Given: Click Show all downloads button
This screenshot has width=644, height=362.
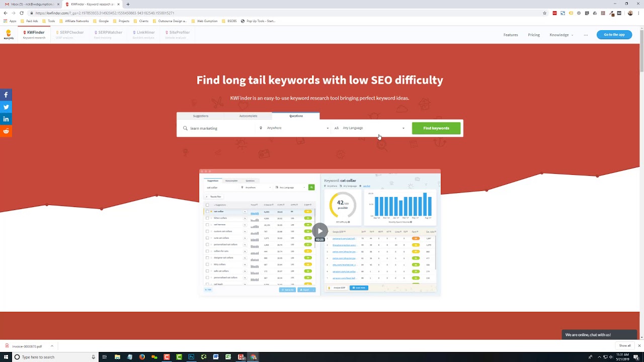Looking at the screenshot, I should [x=625, y=346].
